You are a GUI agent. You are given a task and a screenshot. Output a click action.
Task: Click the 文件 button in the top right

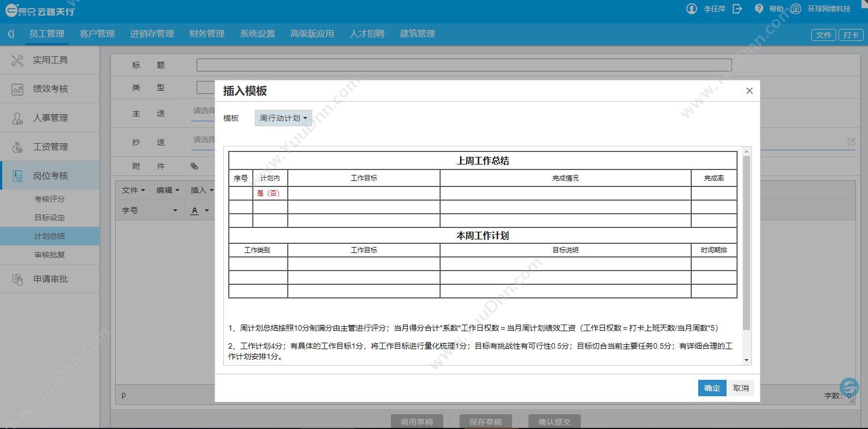pyautogui.click(x=824, y=35)
